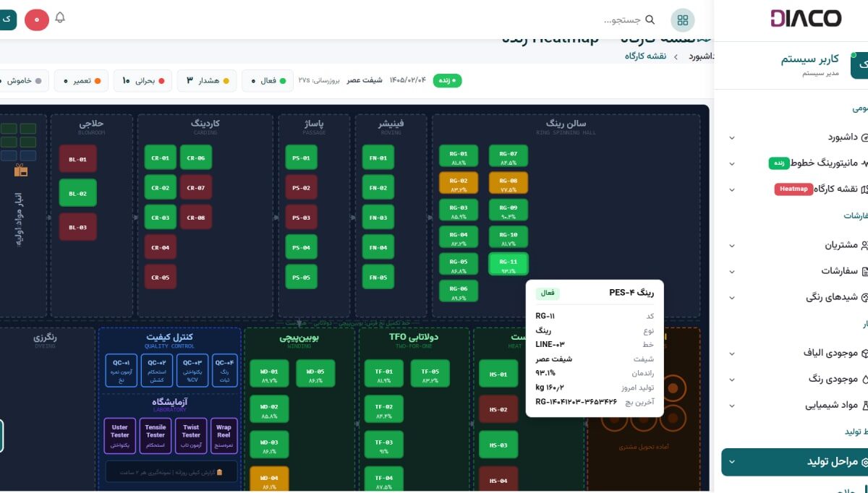Click نقشه کارگاه breadcrumb link
This screenshot has height=493, width=868.
pos(644,56)
